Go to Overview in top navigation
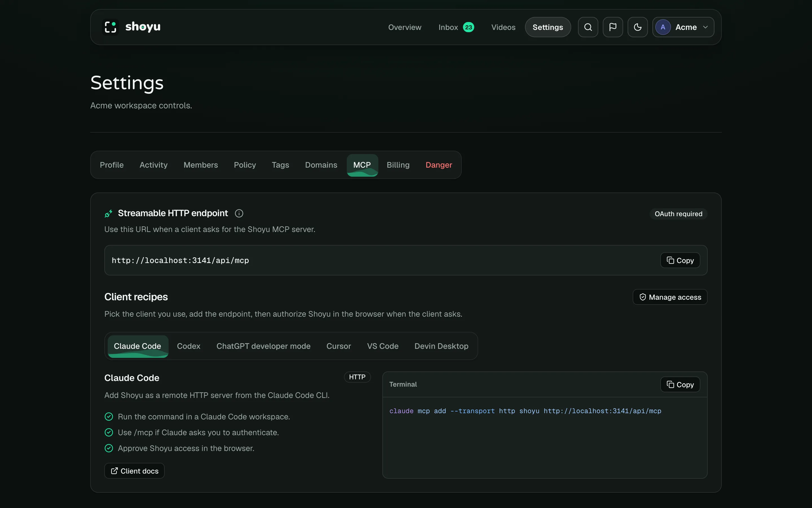 tap(405, 27)
